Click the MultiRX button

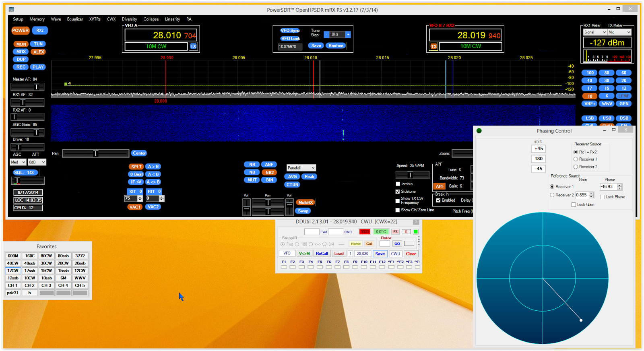point(305,202)
